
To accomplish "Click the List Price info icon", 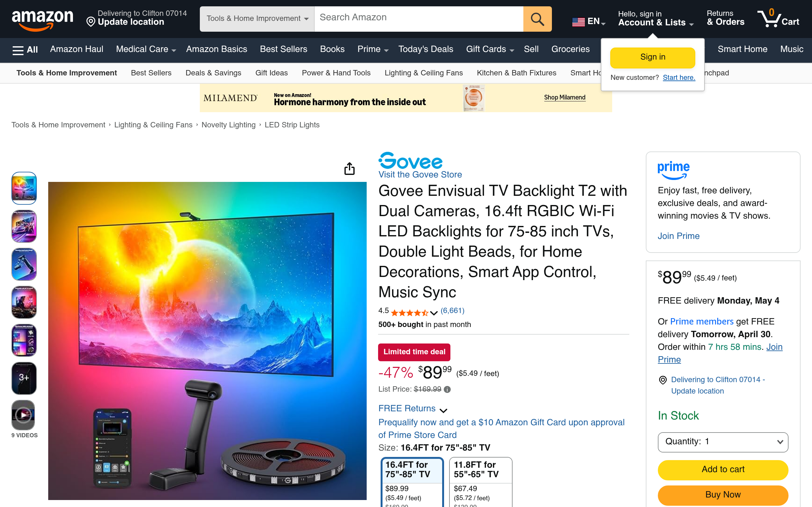I will 447,389.
